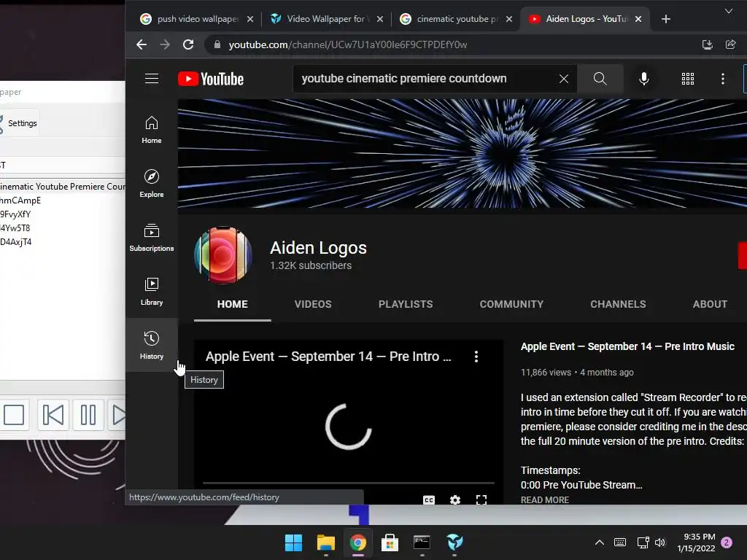Switch to the channel VIDEOS tab
The width and height of the screenshot is (747, 560).
click(313, 304)
